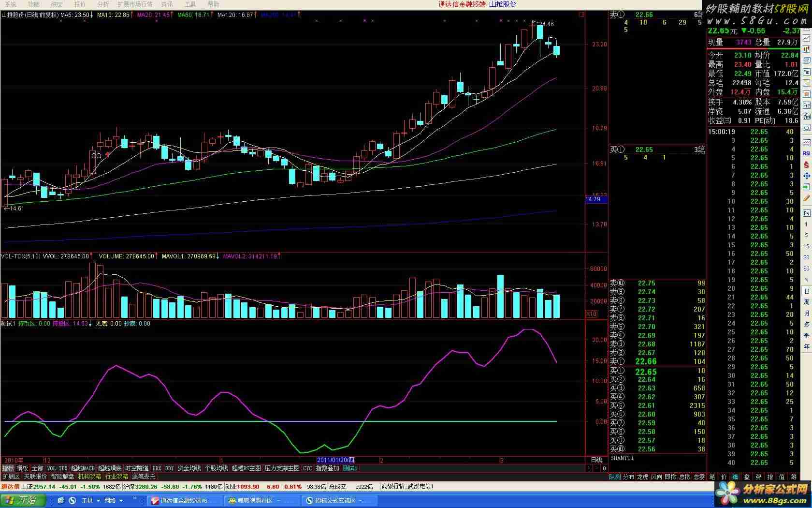Select the VOL-TDX indicator tab
The image size is (812, 508).
point(57,468)
